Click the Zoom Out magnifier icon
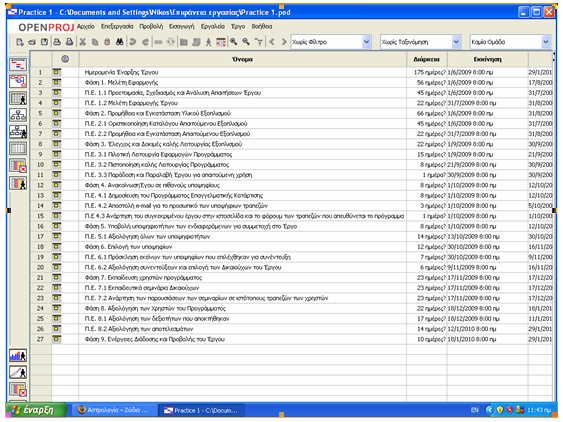 coord(246,42)
